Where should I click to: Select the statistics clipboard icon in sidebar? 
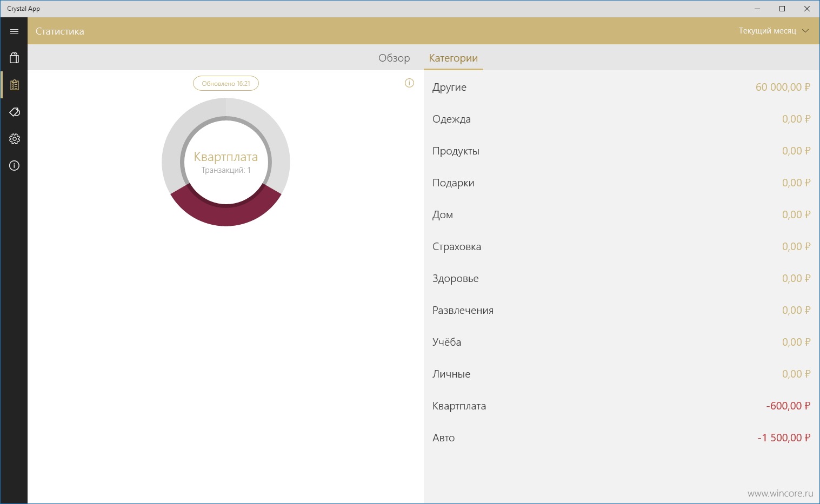point(14,85)
